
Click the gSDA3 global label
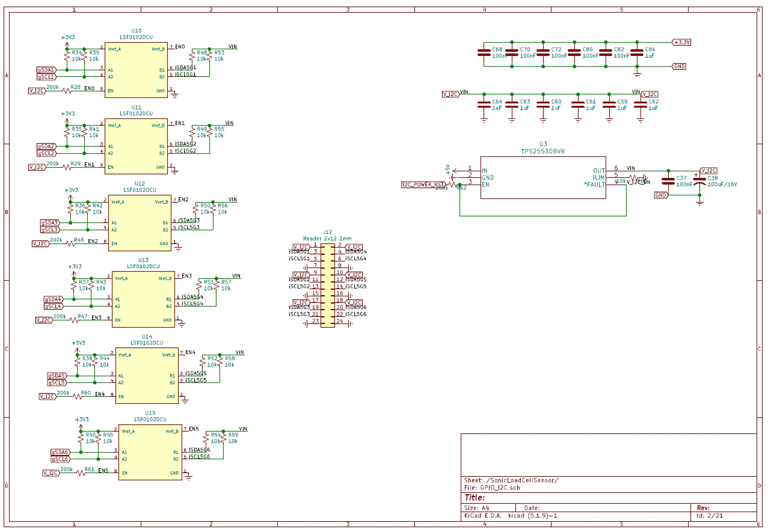(50, 222)
